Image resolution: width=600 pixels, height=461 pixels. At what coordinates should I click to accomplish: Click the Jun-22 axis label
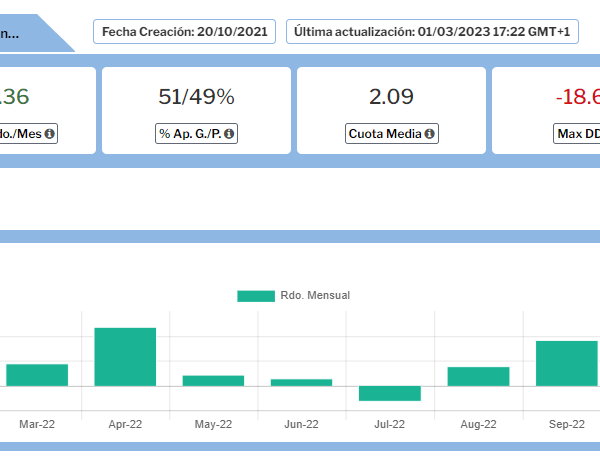(x=302, y=424)
